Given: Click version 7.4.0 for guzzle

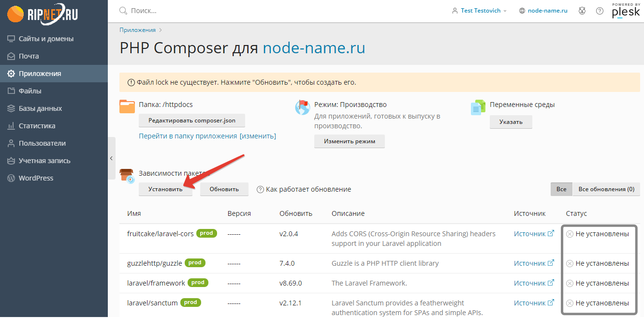Looking at the screenshot, I should (287, 263).
